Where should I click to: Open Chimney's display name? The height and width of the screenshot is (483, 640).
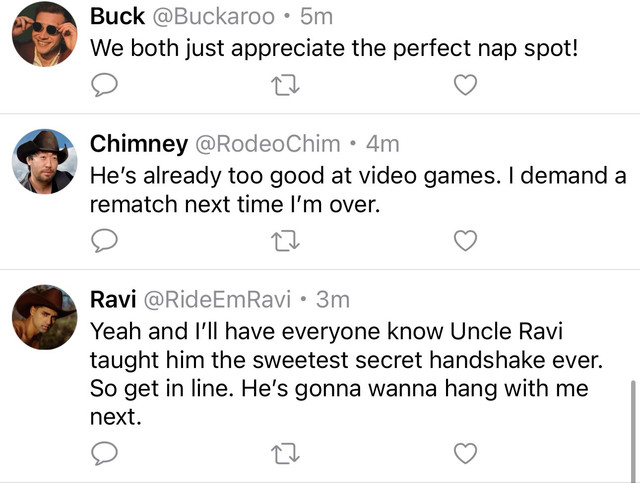139,144
